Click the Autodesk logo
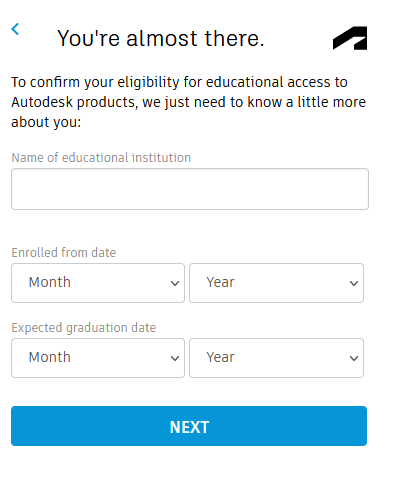 350,38
